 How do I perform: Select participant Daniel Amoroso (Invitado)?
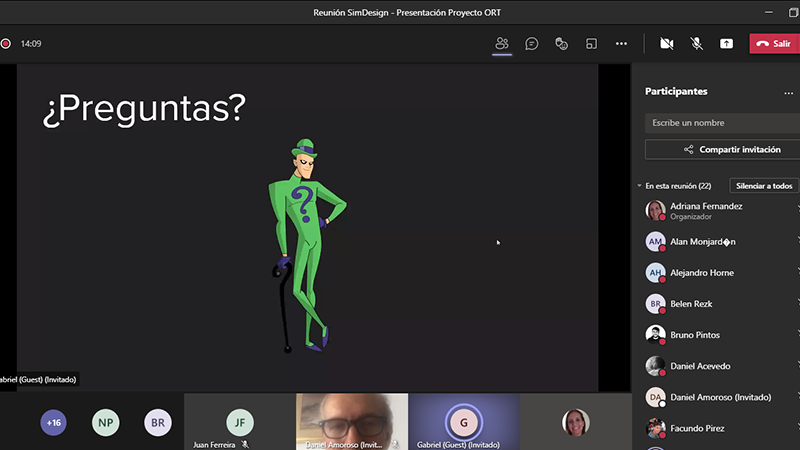tap(720, 397)
